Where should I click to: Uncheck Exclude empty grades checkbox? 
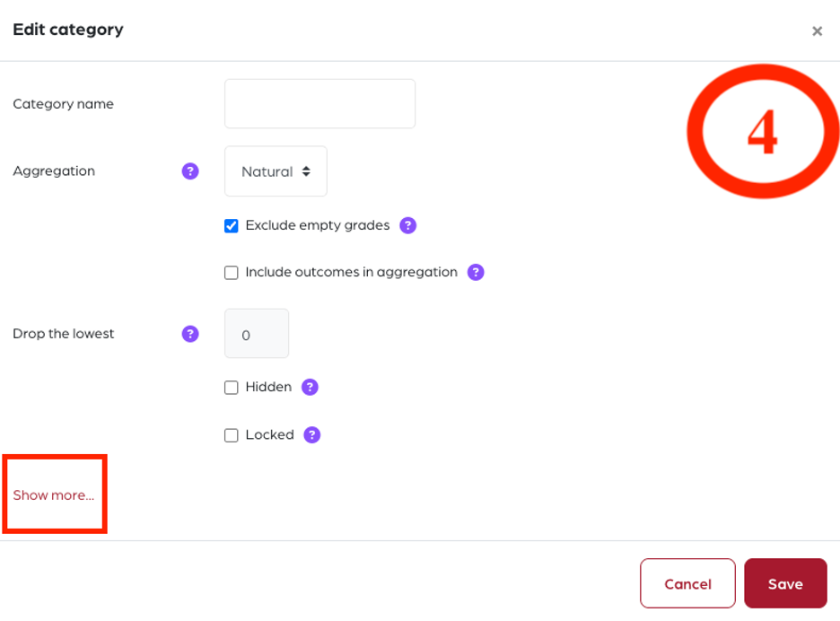[232, 225]
